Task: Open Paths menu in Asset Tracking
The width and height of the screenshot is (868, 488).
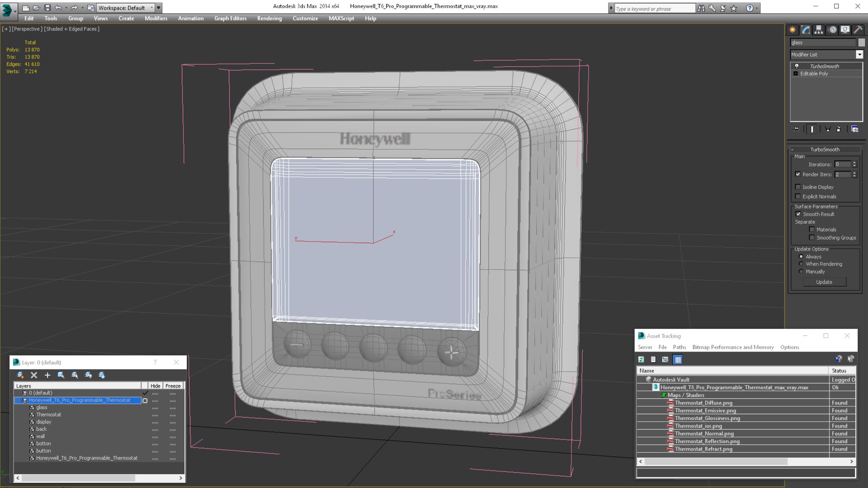Action: point(679,347)
